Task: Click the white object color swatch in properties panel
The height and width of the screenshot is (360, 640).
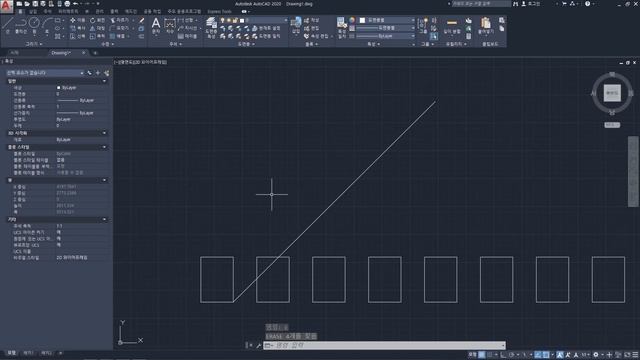Action: (x=362, y=20)
